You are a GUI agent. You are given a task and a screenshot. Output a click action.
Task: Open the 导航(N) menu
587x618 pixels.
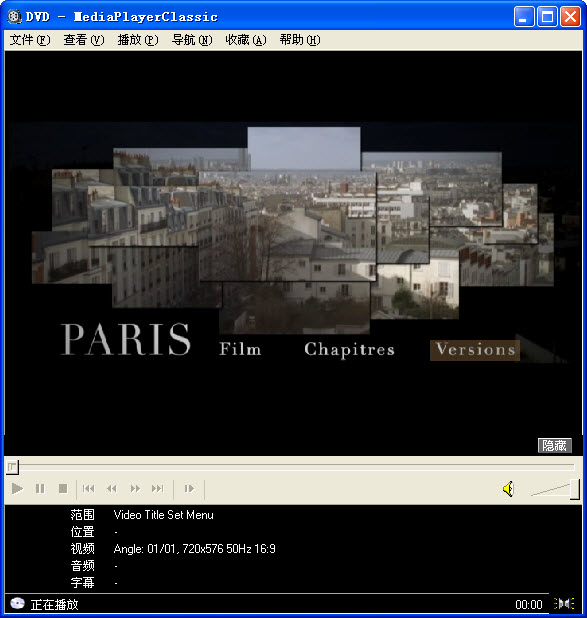pyautogui.click(x=192, y=40)
